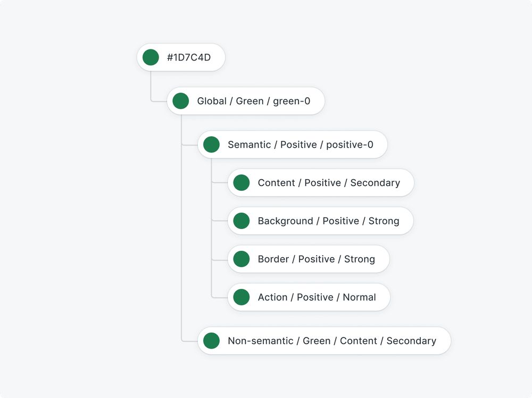Click the Content / Positive / Secondary label text
Image resolution: width=532 pixels, height=398 pixels.
click(x=329, y=183)
